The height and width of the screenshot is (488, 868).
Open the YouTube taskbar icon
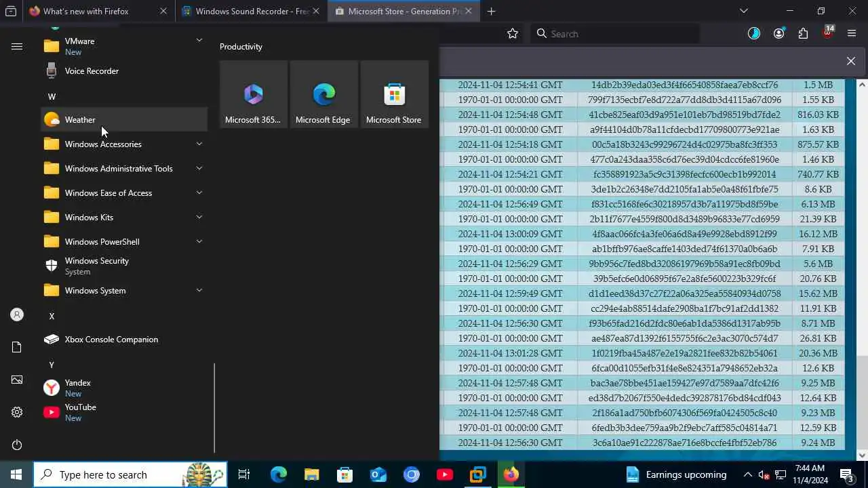[445, 474]
